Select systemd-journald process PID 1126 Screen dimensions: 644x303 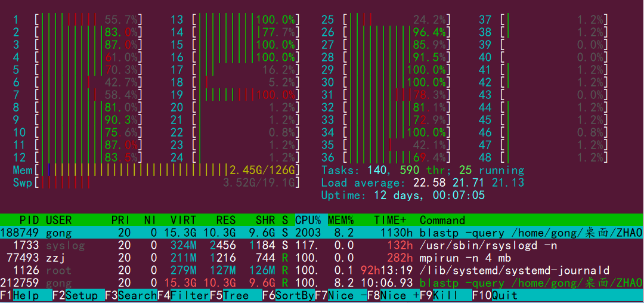(322, 271)
